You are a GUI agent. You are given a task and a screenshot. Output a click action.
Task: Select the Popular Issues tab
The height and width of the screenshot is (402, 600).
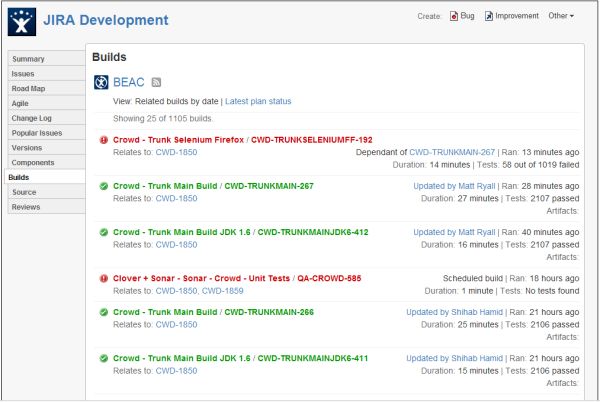point(46,133)
